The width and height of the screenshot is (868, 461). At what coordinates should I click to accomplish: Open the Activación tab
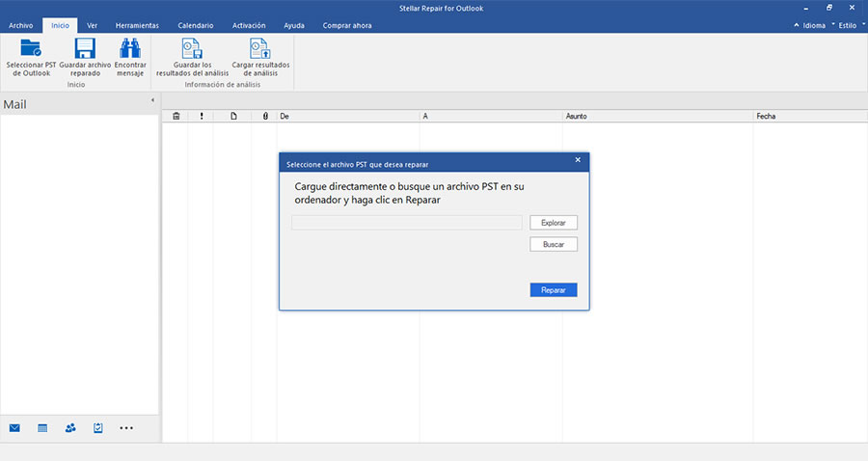(x=249, y=25)
